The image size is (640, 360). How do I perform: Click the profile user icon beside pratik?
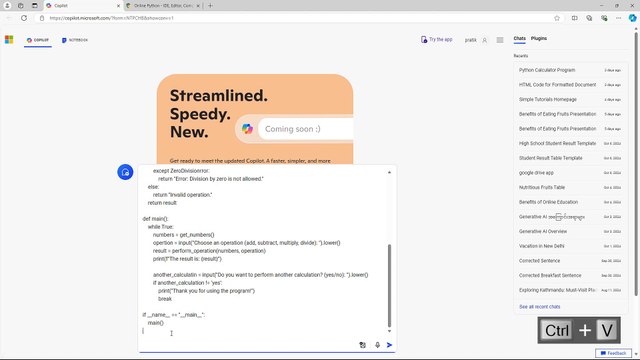coord(484,40)
